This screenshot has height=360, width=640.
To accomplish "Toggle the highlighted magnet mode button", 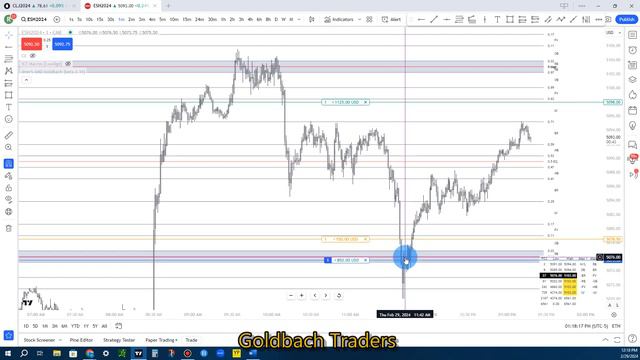I will click(x=9, y=164).
